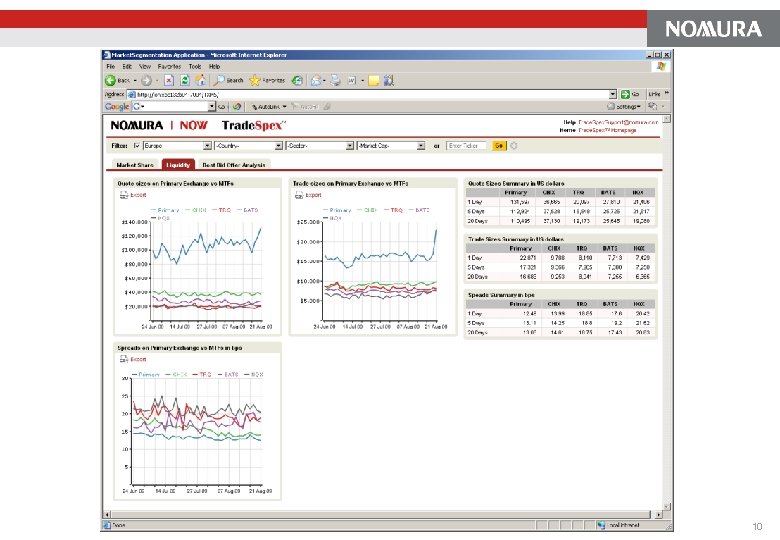Click the Google toolbar wrench options icon
Image resolution: width=780 pixels, height=540 pixels.
click(x=653, y=106)
